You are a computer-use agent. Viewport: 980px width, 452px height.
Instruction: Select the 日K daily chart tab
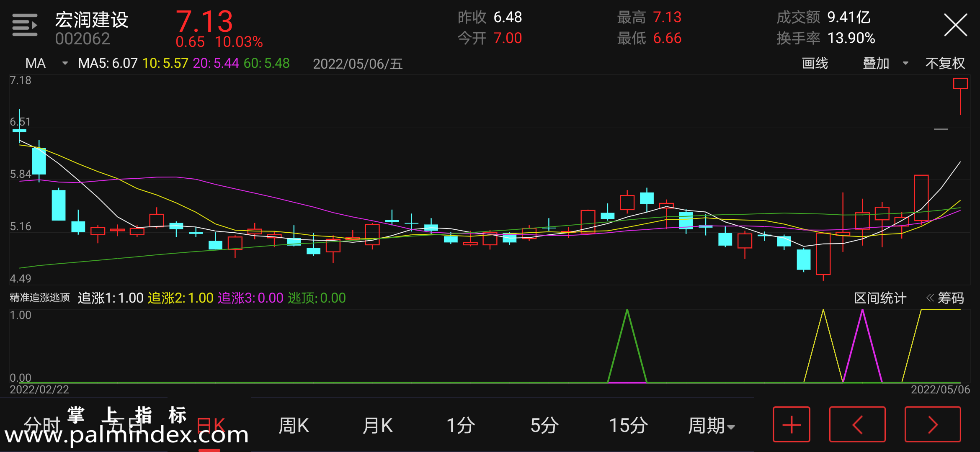pyautogui.click(x=211, y=426)
